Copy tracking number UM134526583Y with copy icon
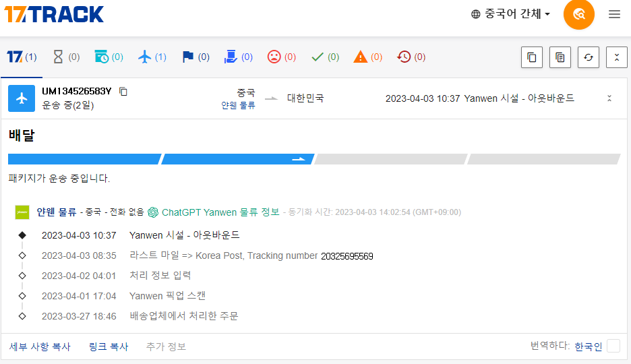This screenshot has width=631, height=364. tap(123, 92)
